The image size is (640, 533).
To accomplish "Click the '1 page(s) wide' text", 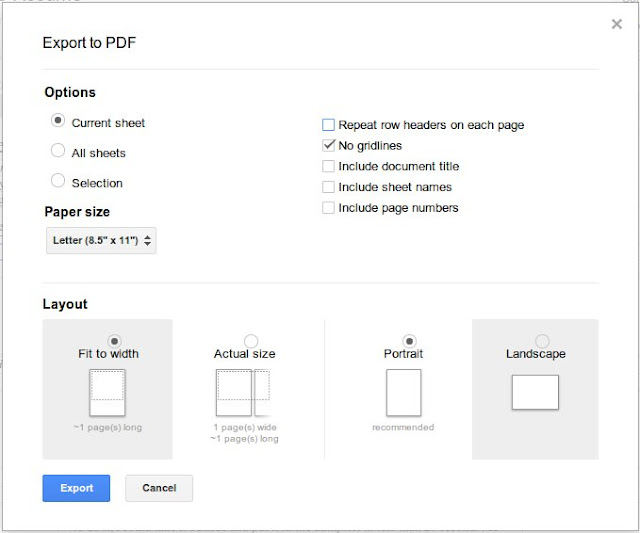I will tap(245, 427).
